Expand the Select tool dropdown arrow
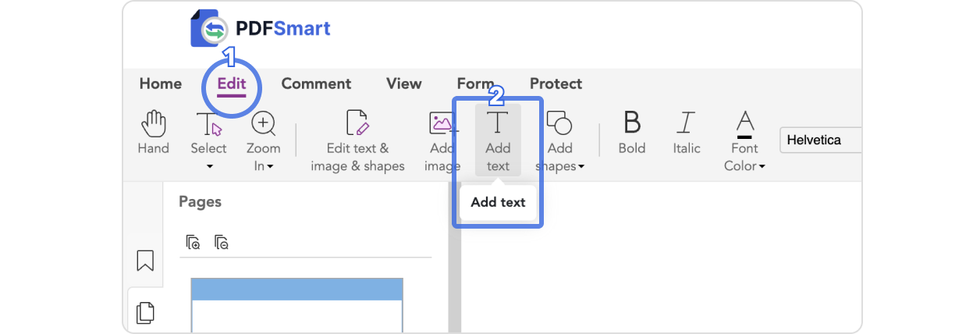Image resolution: width=980 pixels, height=334 pixels. [x=209, y=166]
